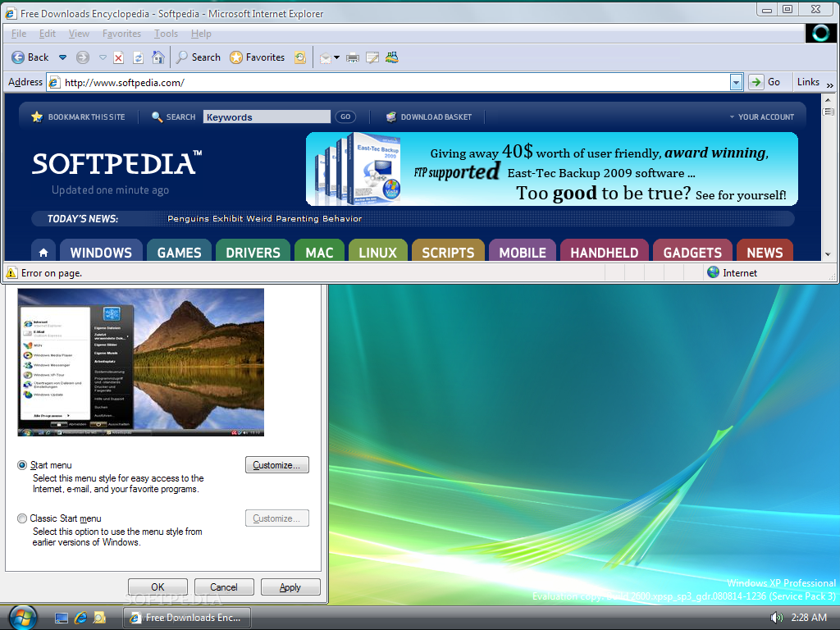The width and height of the screenshot is (840, 630).
Task: Open the Windows Start orb button
Action: tap(22, 618)
